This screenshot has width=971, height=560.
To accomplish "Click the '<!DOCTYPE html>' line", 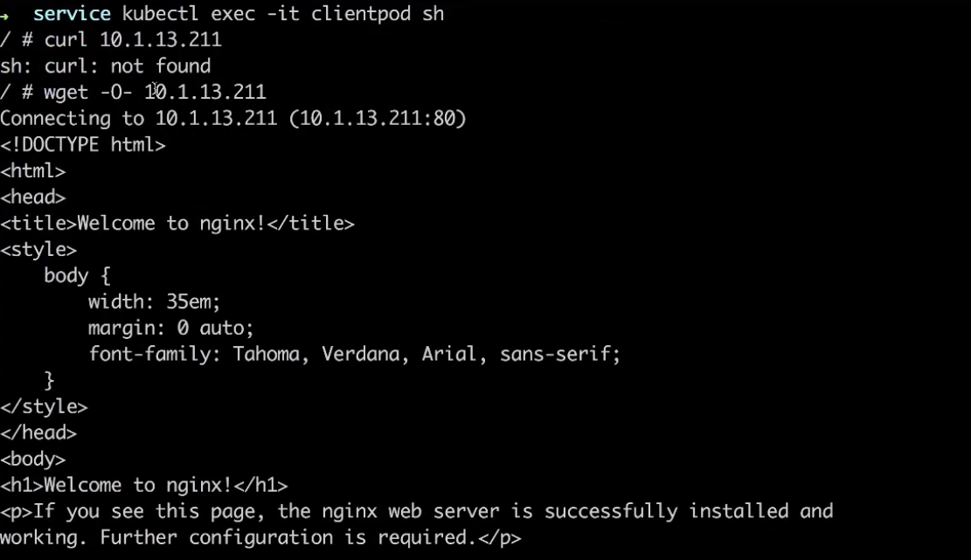I will (x=83, y=145).
